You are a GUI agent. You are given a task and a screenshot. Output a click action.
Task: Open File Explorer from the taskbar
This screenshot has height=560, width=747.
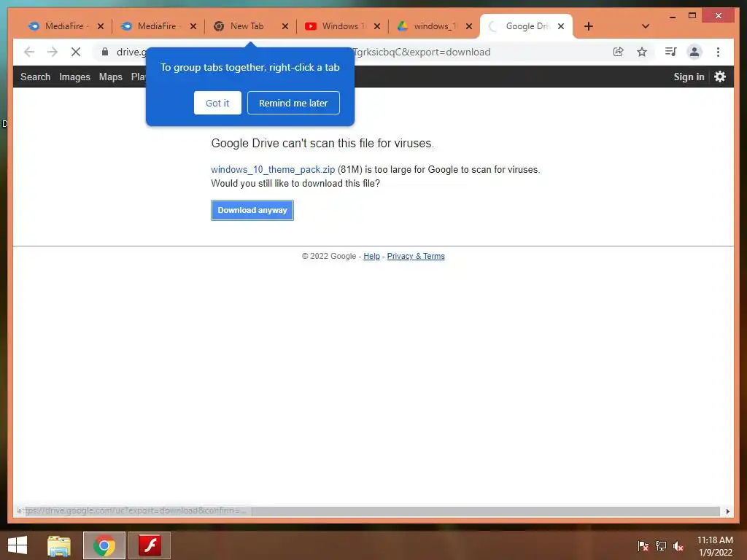coord(59,545)
